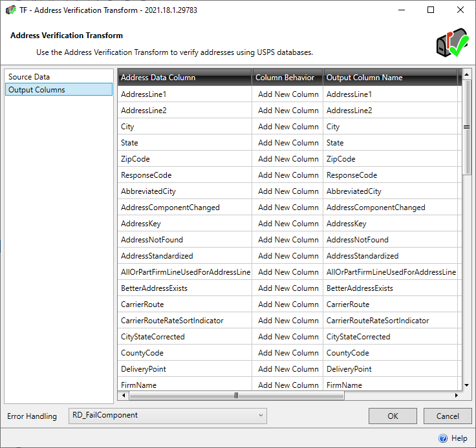Click the vertical scrollbar up arrow
Viewport: 476px width, 448px height.
pos(466,74)
